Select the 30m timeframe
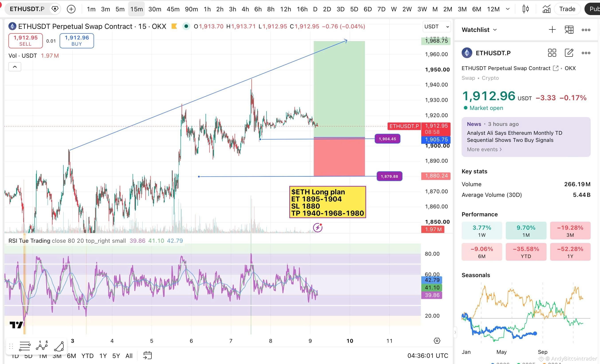 [x=155, y=9]
